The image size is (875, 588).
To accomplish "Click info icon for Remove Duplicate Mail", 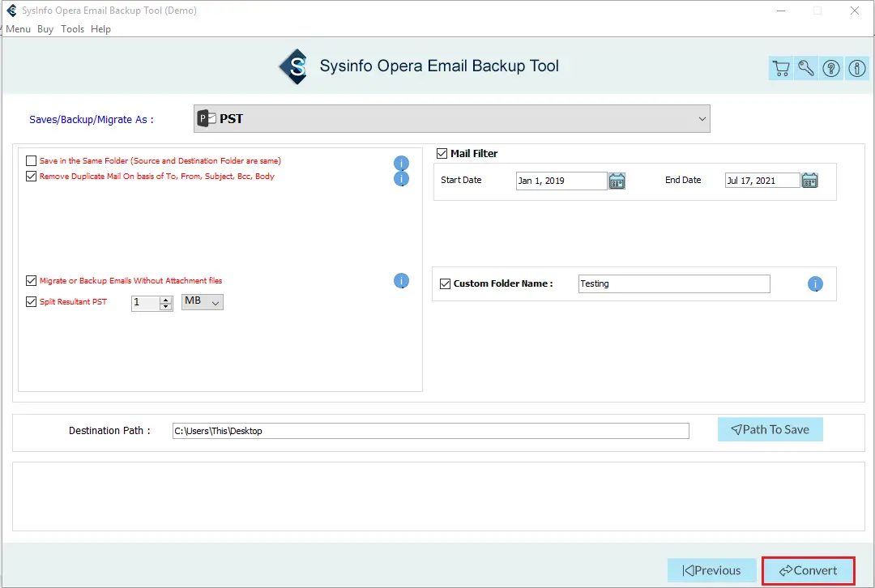I will pos(401,178).
